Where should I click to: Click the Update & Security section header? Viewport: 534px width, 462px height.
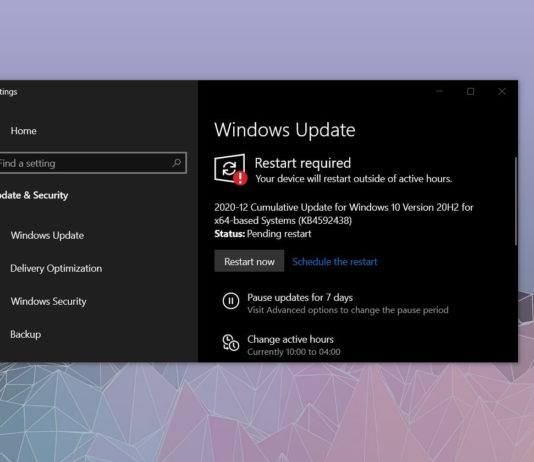(34, 195)
